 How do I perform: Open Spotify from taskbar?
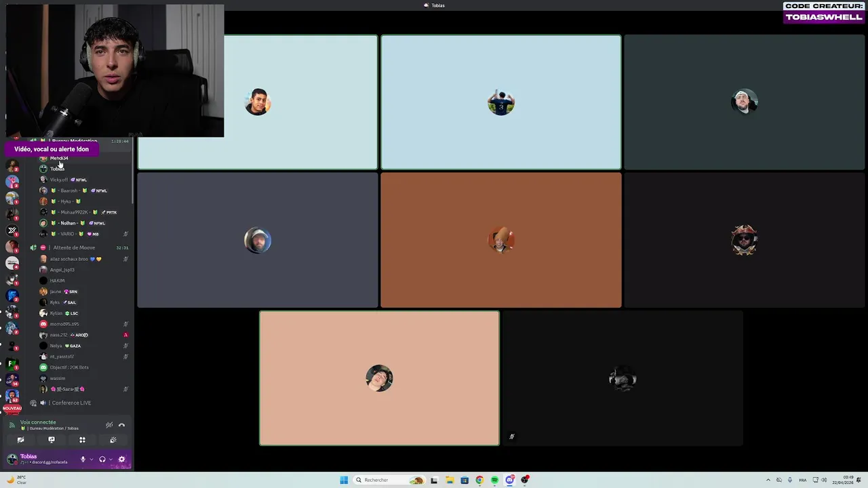tap(494, 480)
